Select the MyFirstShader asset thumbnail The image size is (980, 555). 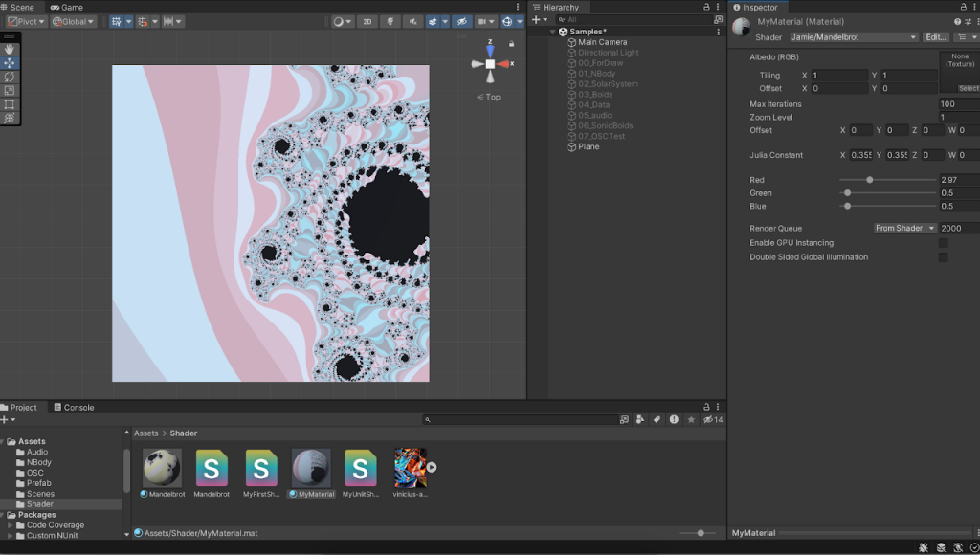click(260, 469)
